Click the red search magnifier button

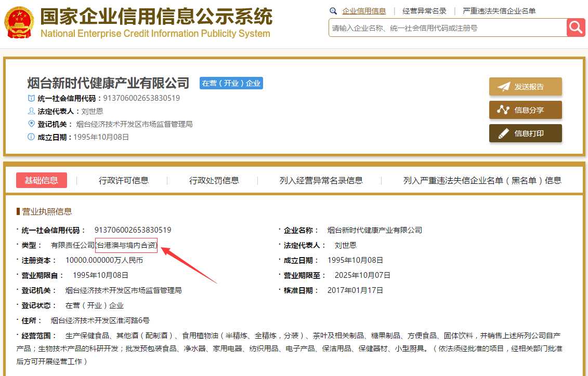tap(576, 28)
